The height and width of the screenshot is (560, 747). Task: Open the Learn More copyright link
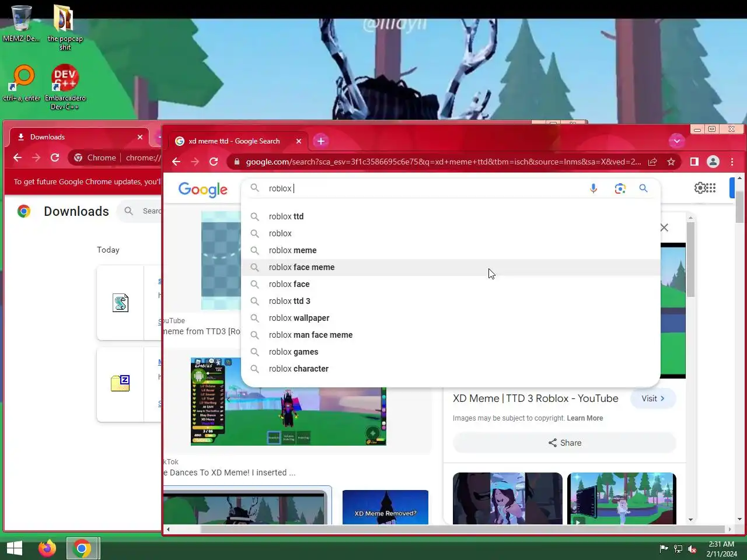pos(585,418)
